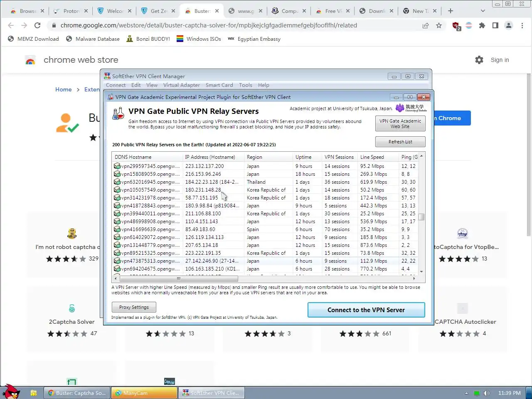This screenshot has height=399, width=532.
Task: Click the server icon for vpn299597345 row
Action: pyautogui.click(x=117, y=166)
